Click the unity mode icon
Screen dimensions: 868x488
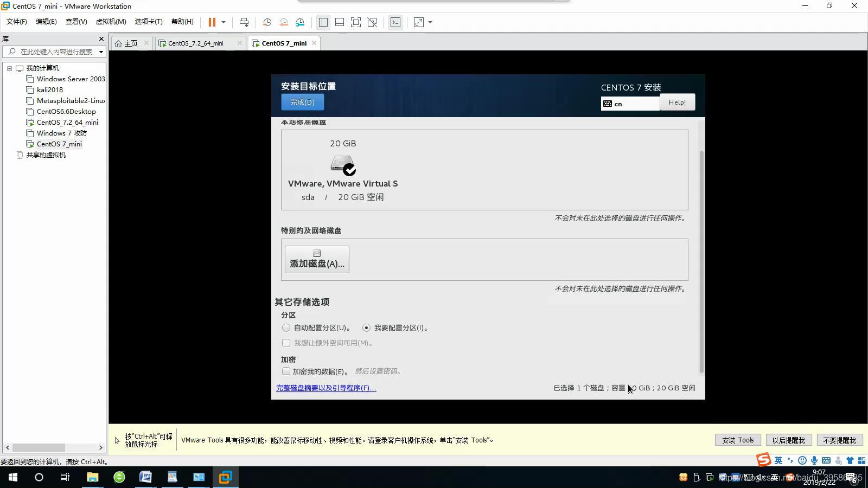point(372,22)
